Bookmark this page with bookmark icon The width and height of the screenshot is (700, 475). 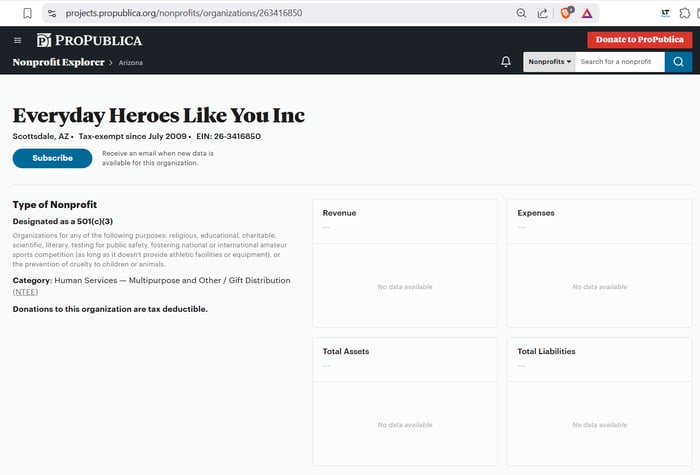coord(27,13)
